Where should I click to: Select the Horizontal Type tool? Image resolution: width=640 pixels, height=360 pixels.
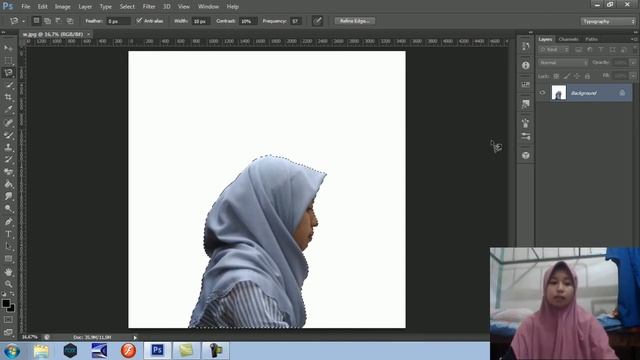(8, 234)
